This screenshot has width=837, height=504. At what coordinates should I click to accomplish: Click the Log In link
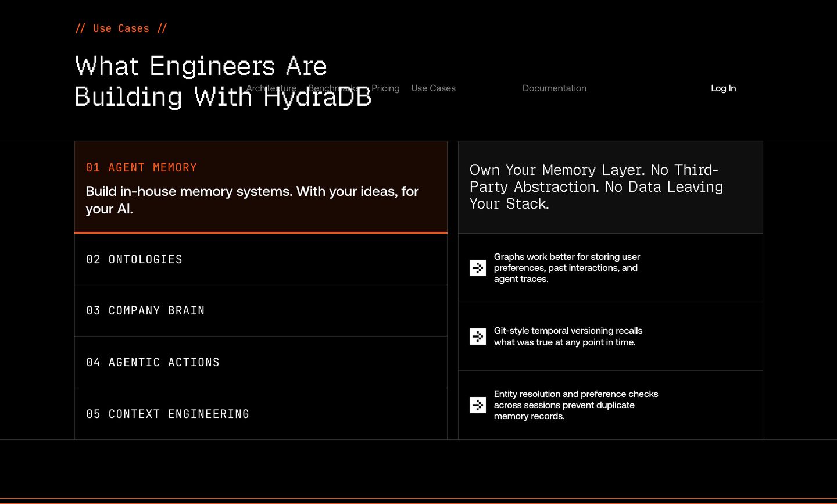click(x=724, y=88)
